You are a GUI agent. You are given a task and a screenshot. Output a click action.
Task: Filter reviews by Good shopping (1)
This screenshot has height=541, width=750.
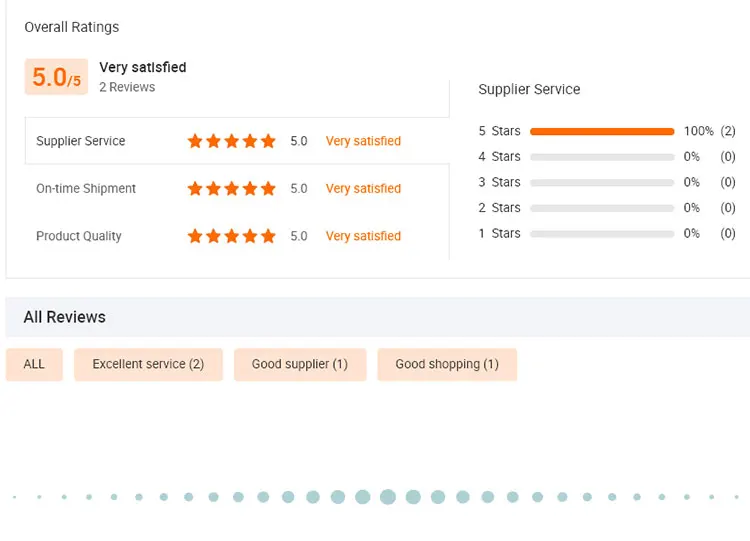pyautogui.click(x=447, y=364)
